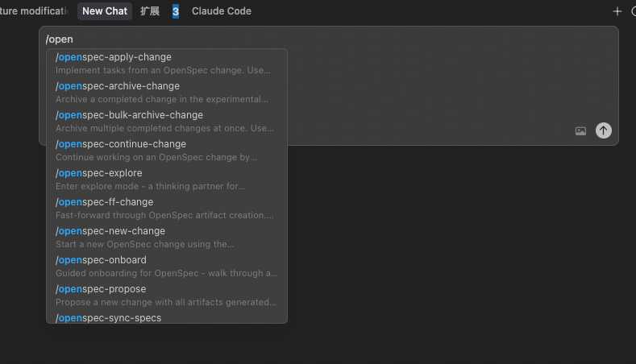Click the history icon at far right
The height and width of the screenshot is (364, 636).
coord(634,11)
